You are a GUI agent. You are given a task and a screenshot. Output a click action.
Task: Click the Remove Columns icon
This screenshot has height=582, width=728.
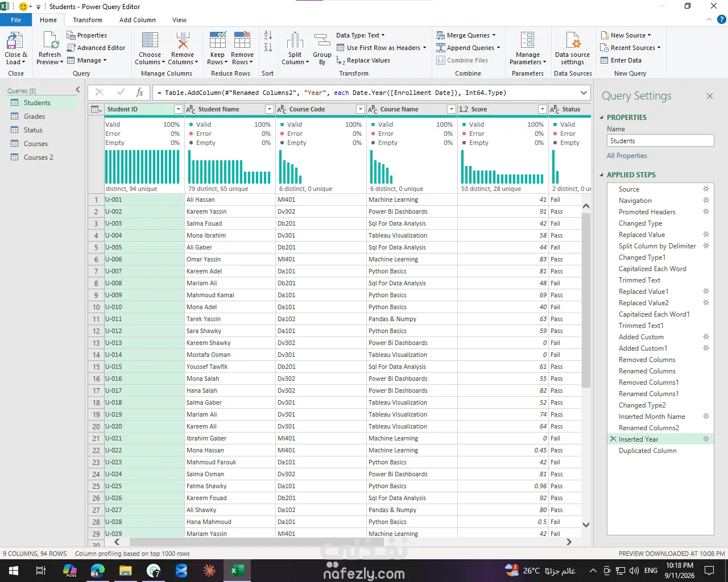pos(183,41)
